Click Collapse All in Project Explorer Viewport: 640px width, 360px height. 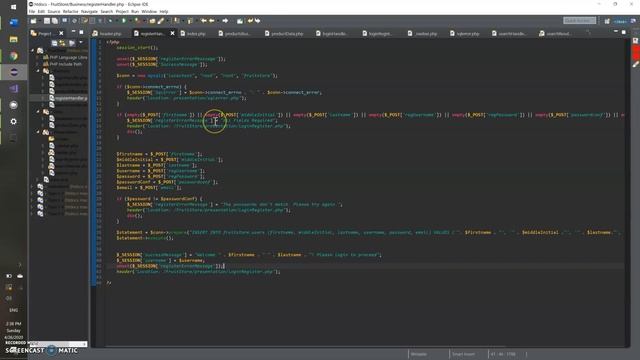[x=54, y=43]
